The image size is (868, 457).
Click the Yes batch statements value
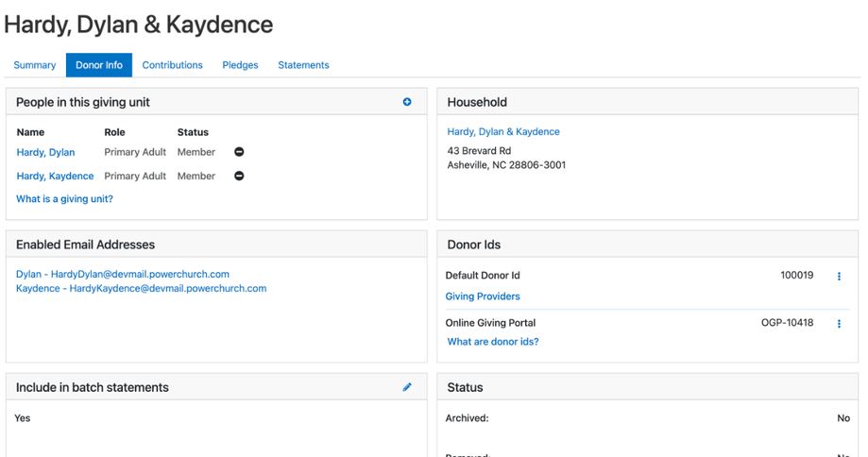[x=22, y=418]
